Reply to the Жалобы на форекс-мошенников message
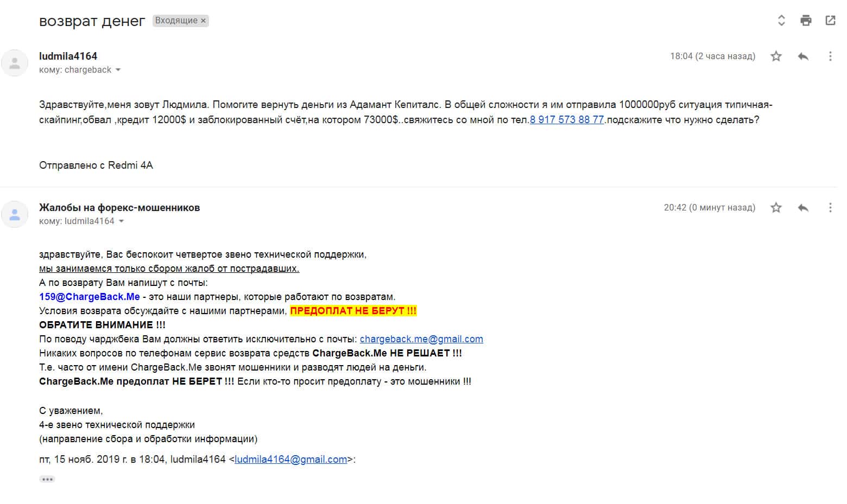Viewport: 847px width, 504px height. pos(803,207)
